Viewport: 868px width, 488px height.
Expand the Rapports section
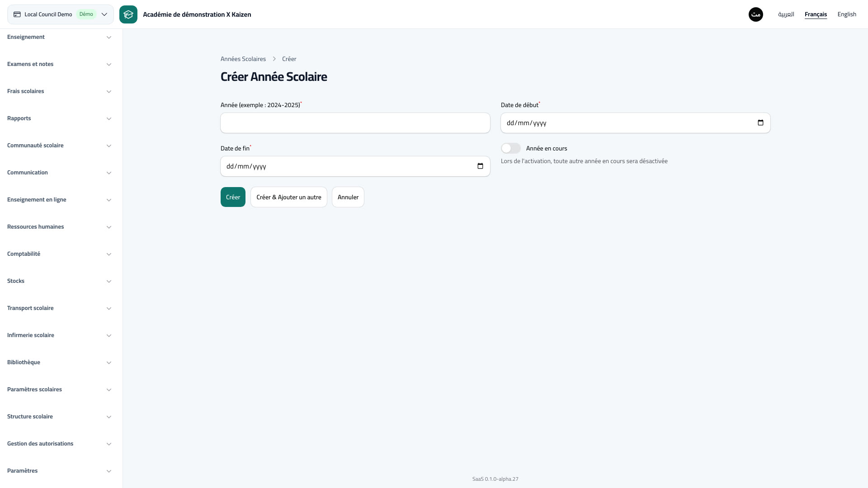60,118
